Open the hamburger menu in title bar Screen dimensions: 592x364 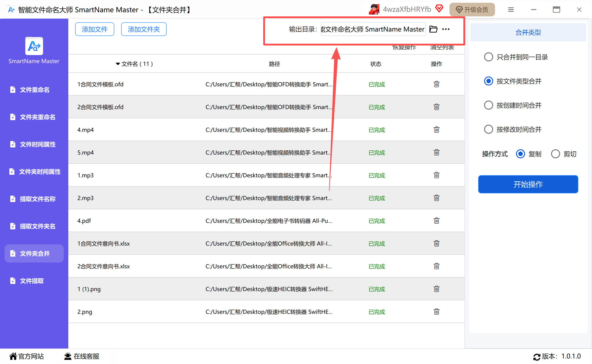point(511,10)
